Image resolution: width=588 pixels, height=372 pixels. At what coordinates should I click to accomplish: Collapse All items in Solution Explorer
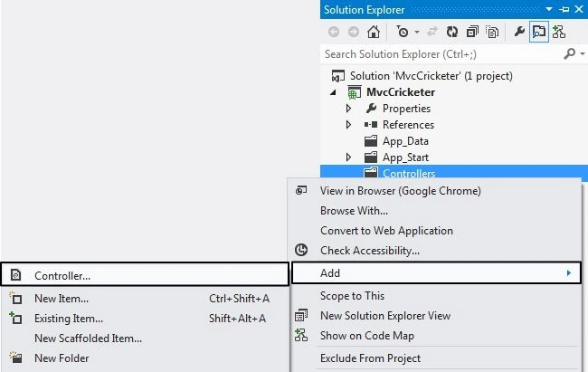(472, 32)
